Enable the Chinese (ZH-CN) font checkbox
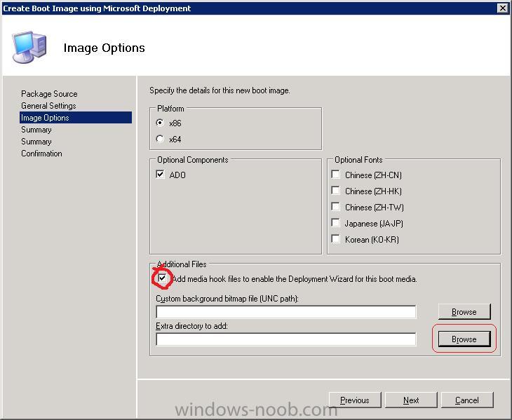 335,175
